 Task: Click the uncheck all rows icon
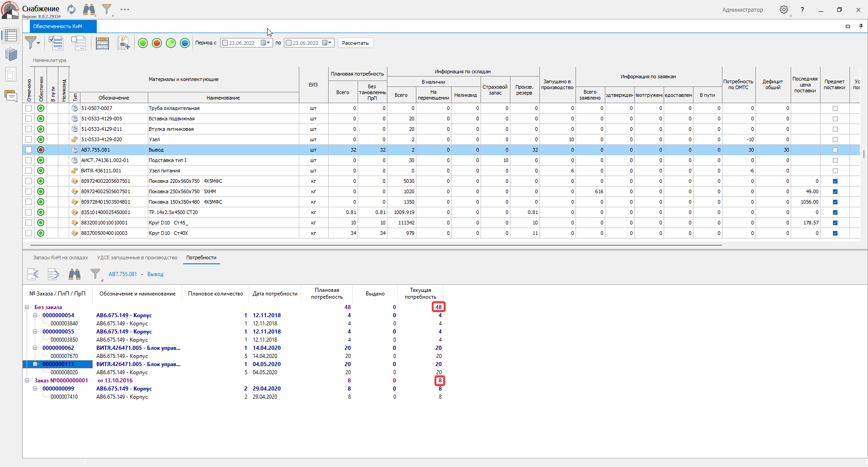(x=78, y=43)
